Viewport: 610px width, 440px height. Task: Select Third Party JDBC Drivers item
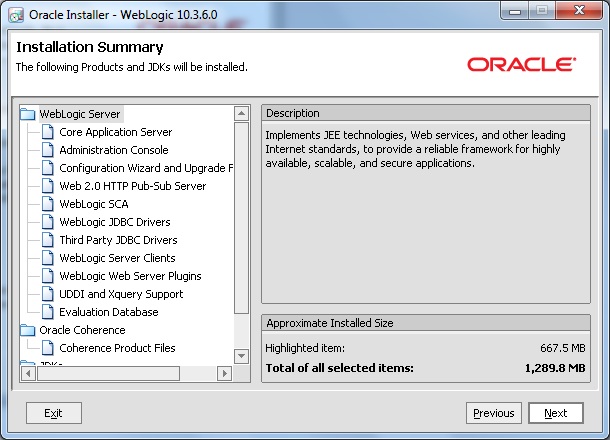(118, 240)
